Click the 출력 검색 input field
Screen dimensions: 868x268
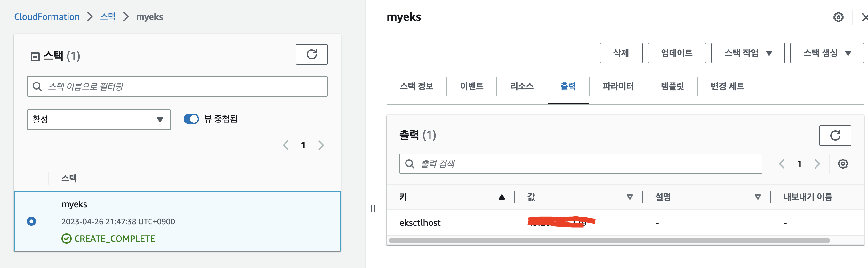[x=581, y=164]
